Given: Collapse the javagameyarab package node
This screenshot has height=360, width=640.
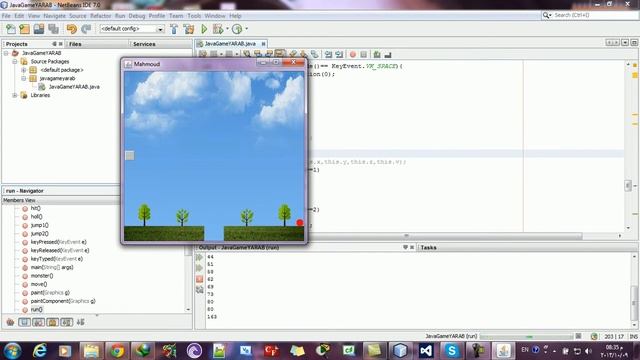Looking at the screenshot, I should point(24,78).
